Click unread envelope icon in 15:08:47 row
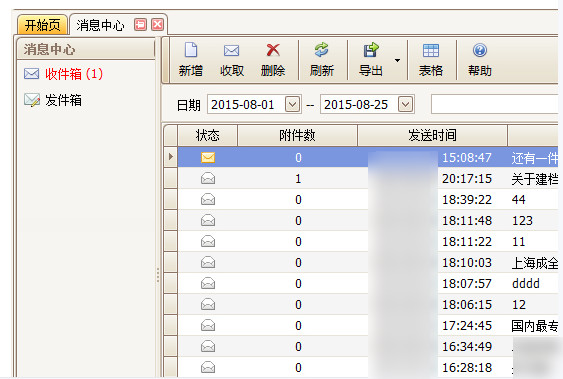This screenshot has width=563, height=379. [x=208, y=157]
